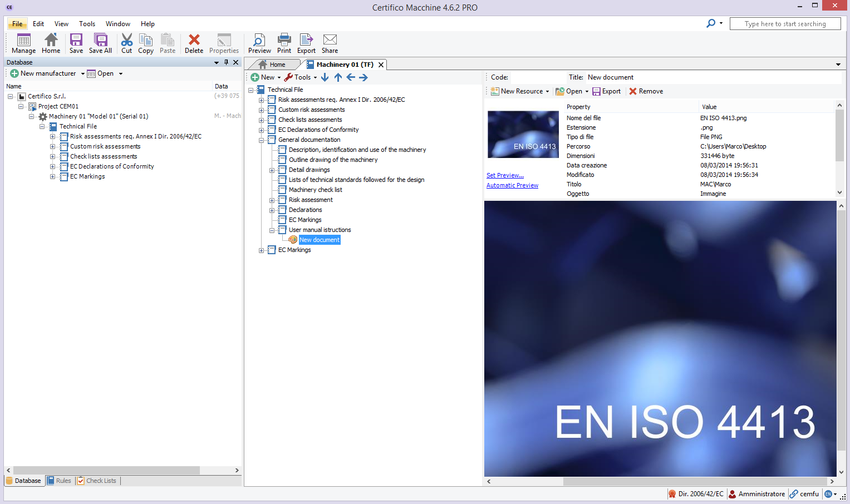Collapse User manual istructions node
The width and height of the screenshot is (850, 504).
click(272, 230)
